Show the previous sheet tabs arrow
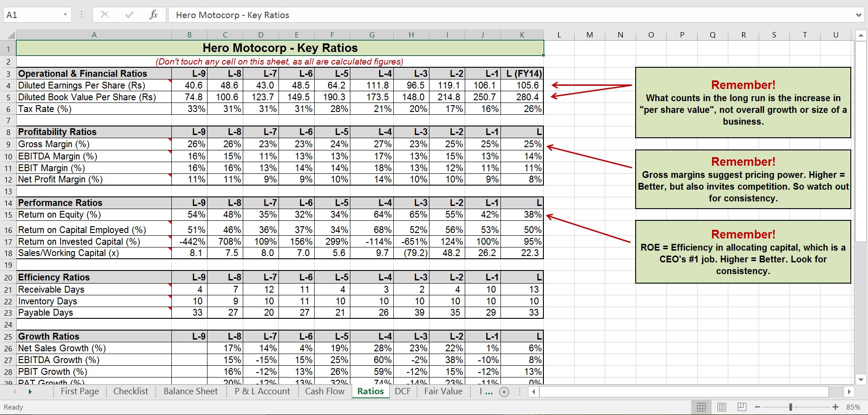868x415 pixels. tap(14, 392)
